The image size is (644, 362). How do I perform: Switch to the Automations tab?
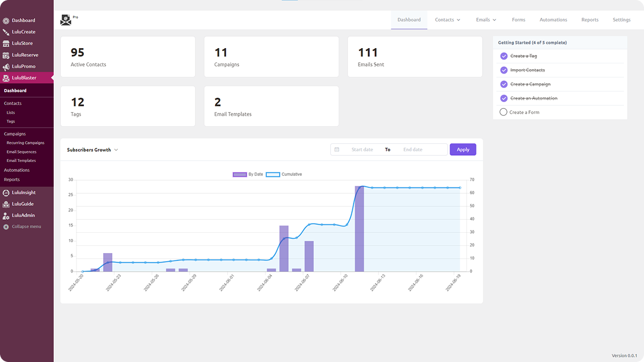click(553, 20)
